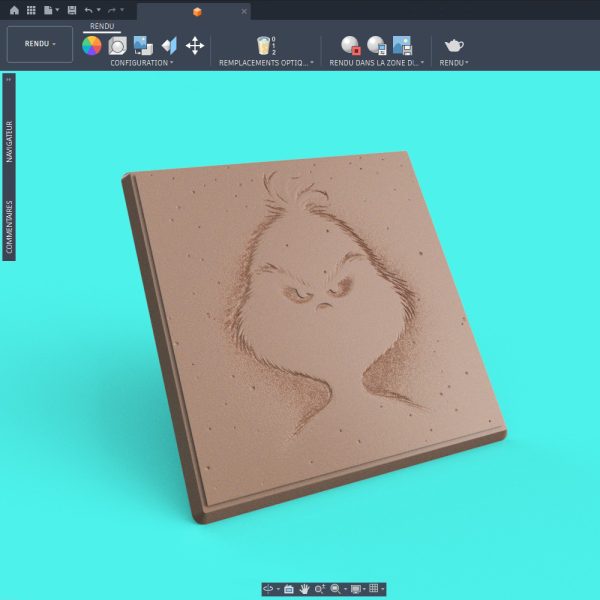Capture image with the save picture icon
The image size is (600, 600).
click(403, 46)
